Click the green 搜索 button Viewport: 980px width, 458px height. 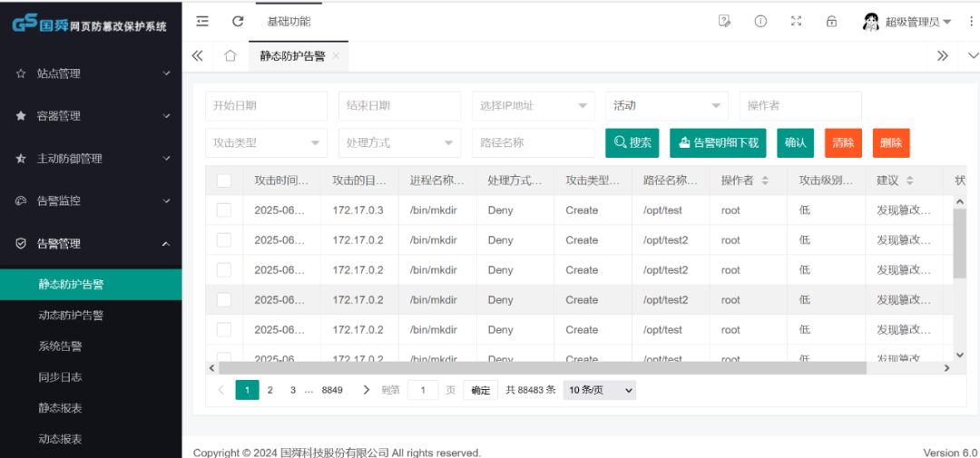pyautogui.click(x=632, y=142)
